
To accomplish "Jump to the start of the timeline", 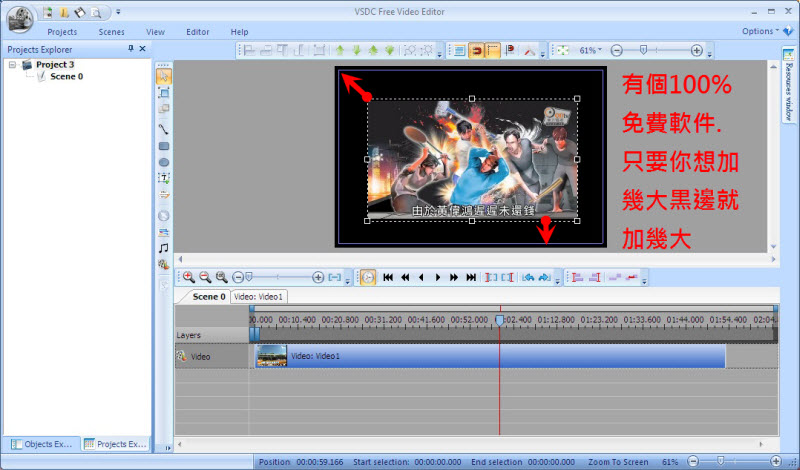I will [388, 277].
